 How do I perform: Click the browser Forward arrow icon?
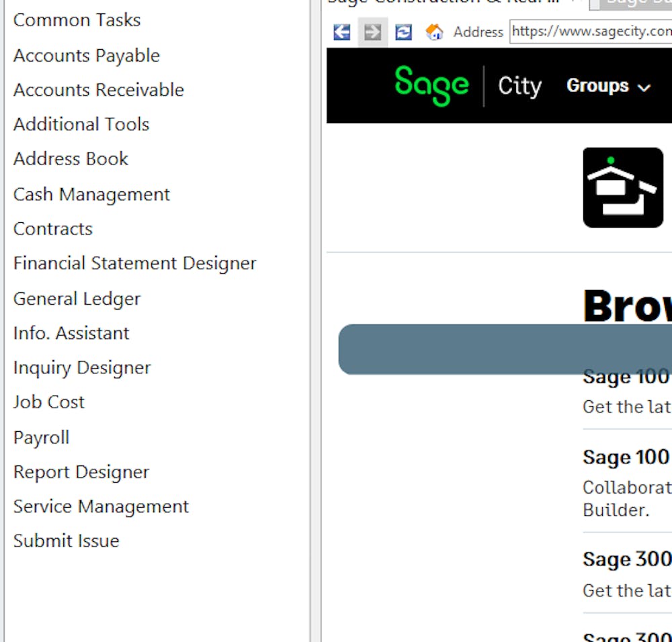tap(372, 32)
